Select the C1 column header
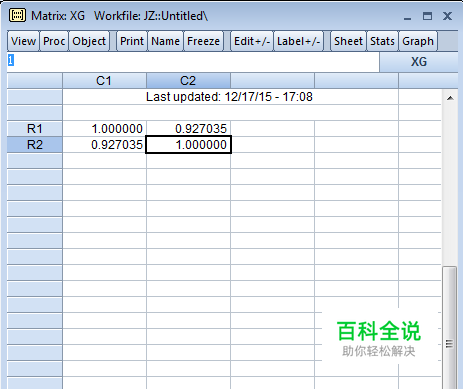463x389 pixels. click(104, 81)
